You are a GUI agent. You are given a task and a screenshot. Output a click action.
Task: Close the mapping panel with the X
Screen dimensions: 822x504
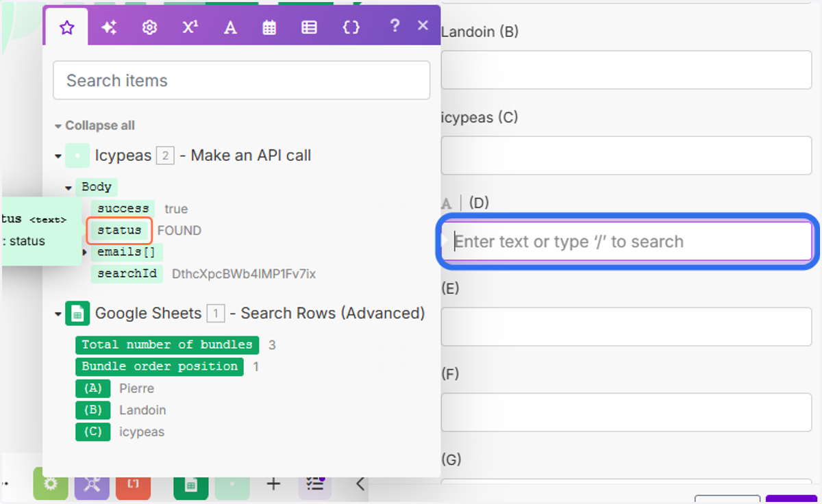click(x=423, y=26)
